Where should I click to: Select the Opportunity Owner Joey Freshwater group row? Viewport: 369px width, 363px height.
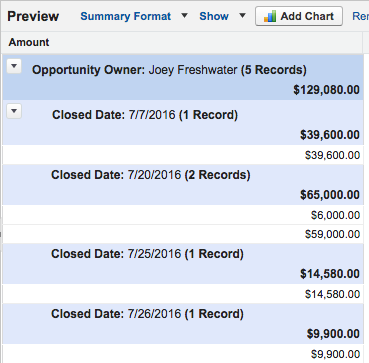tap(183, 77)
